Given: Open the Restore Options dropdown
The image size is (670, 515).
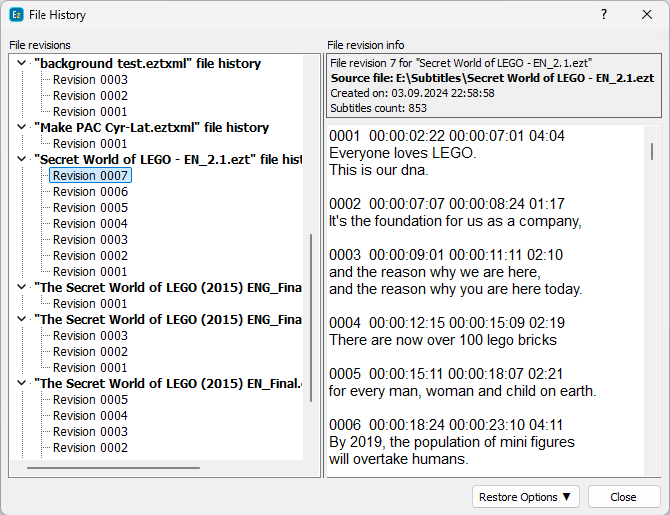Looking at the screenshot, I should point(525,497).
